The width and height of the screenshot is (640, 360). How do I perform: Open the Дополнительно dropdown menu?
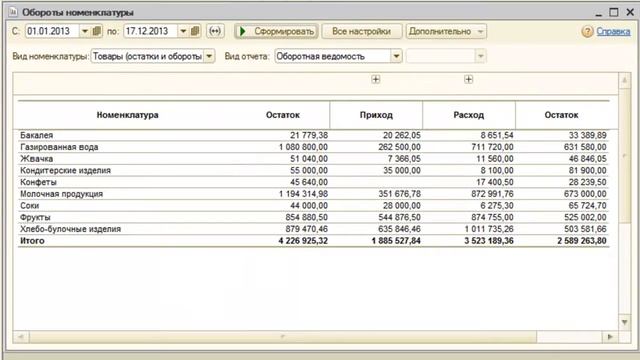(x=446, y=31)
